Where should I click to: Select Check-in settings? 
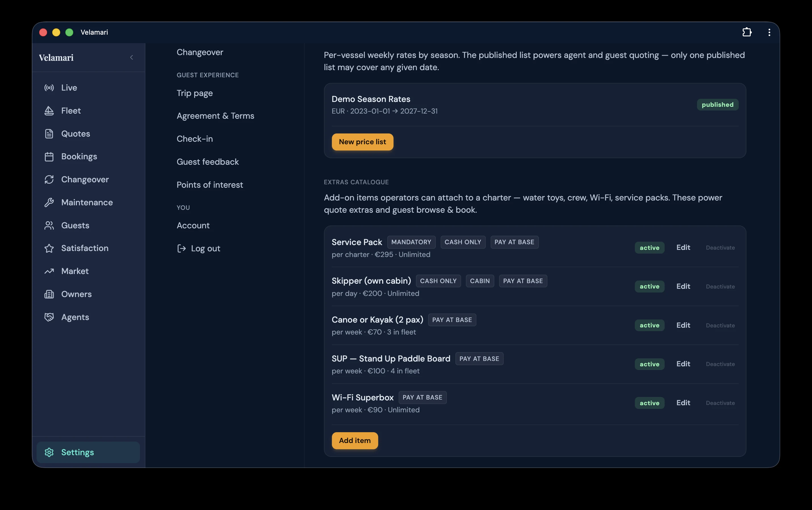(x=194, y=139)
